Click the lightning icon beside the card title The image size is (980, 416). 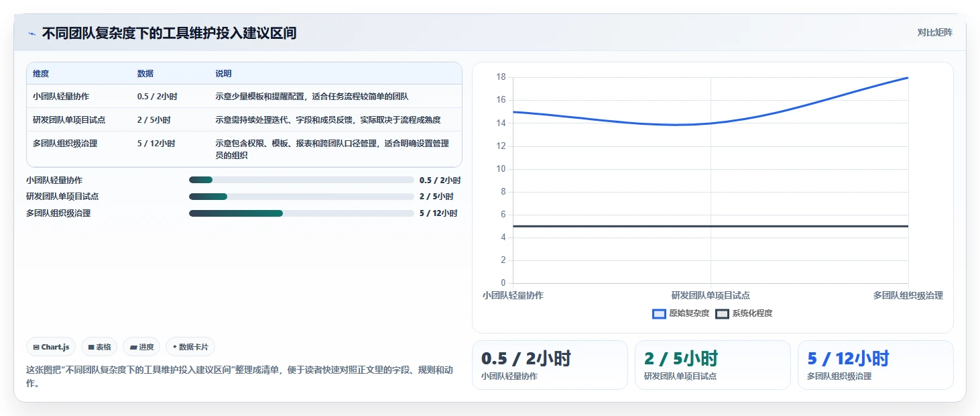(32, 34)
